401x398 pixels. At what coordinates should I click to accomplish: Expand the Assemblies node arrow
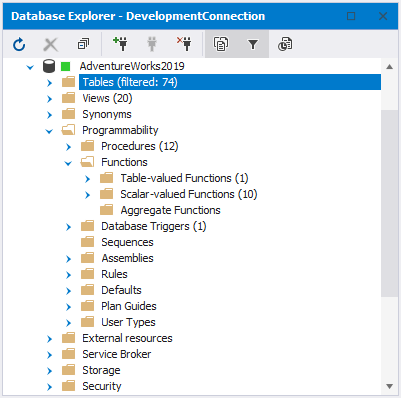click(69, 259)
